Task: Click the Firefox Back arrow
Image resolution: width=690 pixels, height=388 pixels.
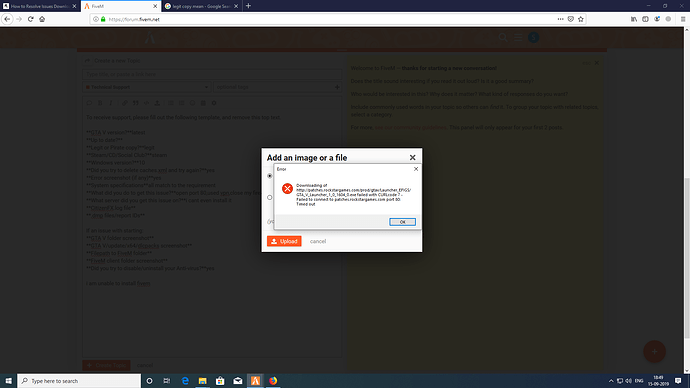Action: click(7, 19)
